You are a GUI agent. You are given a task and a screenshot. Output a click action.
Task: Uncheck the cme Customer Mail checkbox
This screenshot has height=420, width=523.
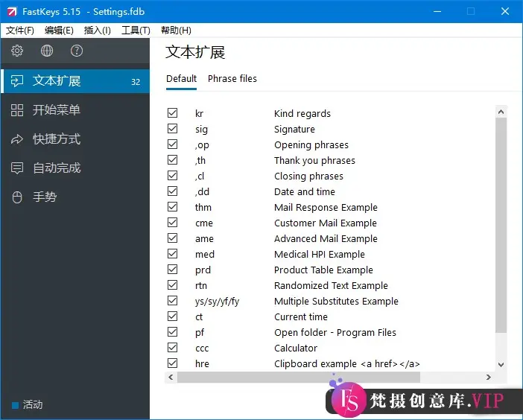[172, 223]
